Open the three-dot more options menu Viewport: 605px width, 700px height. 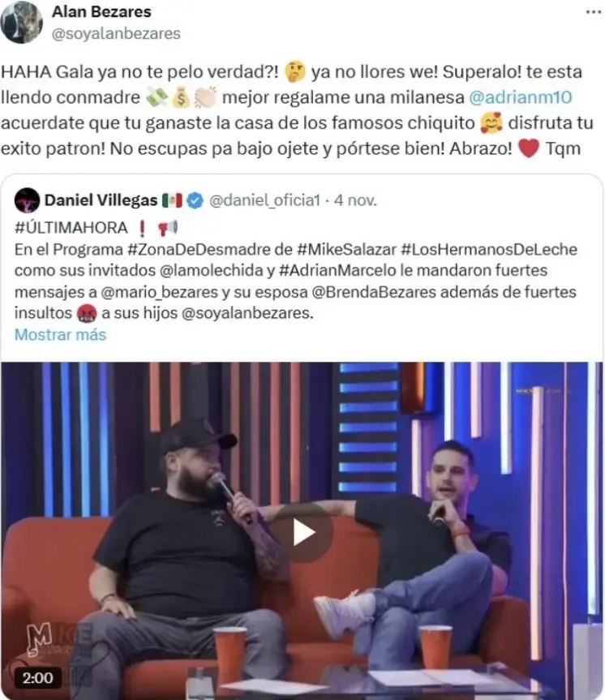coord(594,12)
